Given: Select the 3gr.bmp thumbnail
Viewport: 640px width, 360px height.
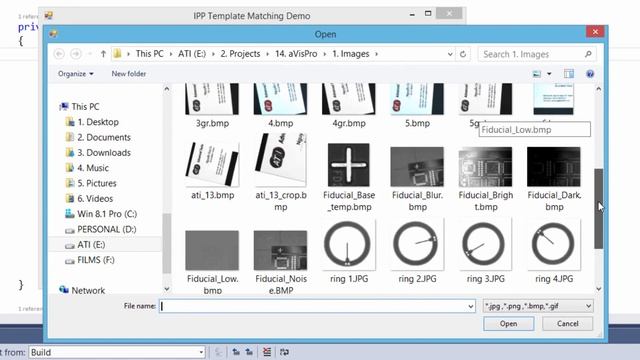Looking at the screenshot, I should click(212, 99).
